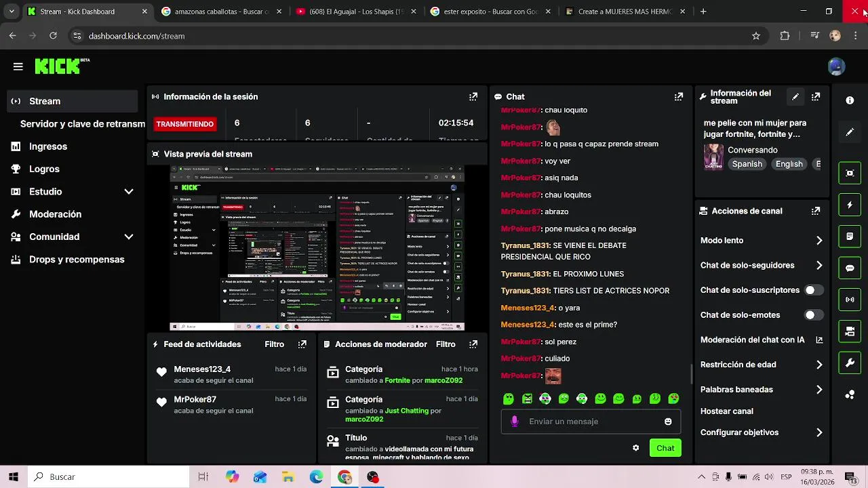Open the info icon in the right sidebar
The image size is (868, 488).
coord(850,100)
